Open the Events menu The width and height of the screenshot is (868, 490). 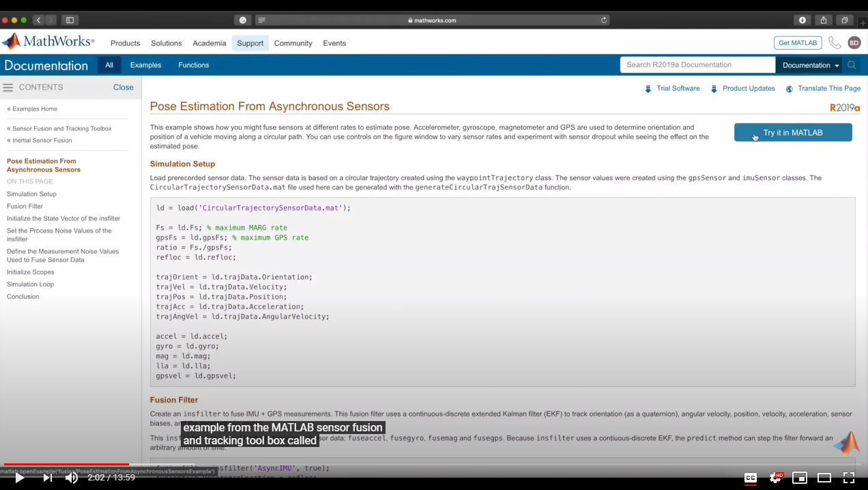[334, 43]
